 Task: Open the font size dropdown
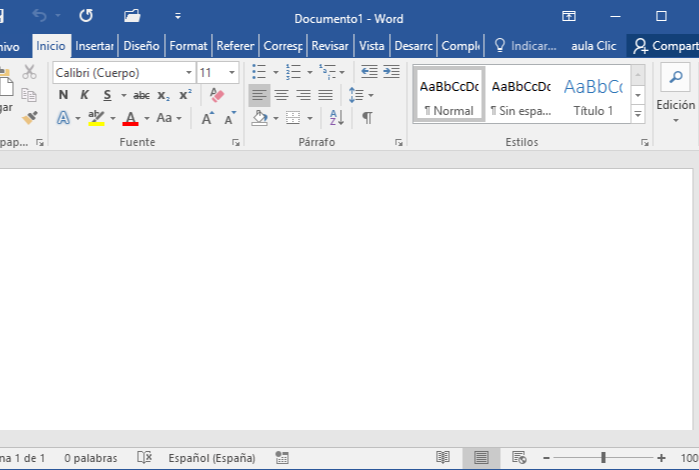pyautogui.click(x=233, y=73)
